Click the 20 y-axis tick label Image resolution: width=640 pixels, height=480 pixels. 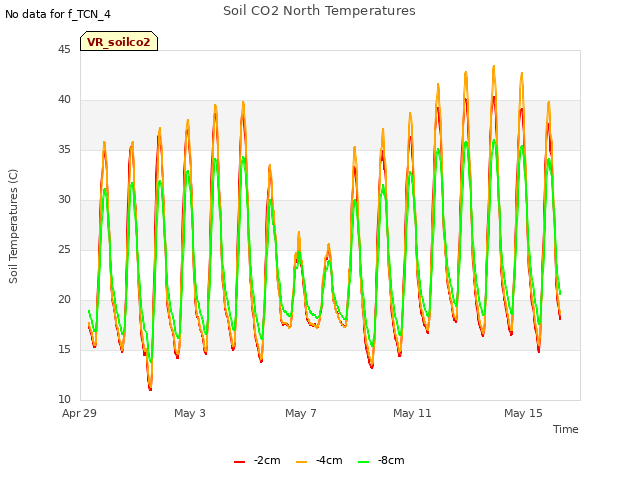tap(64, 300)
